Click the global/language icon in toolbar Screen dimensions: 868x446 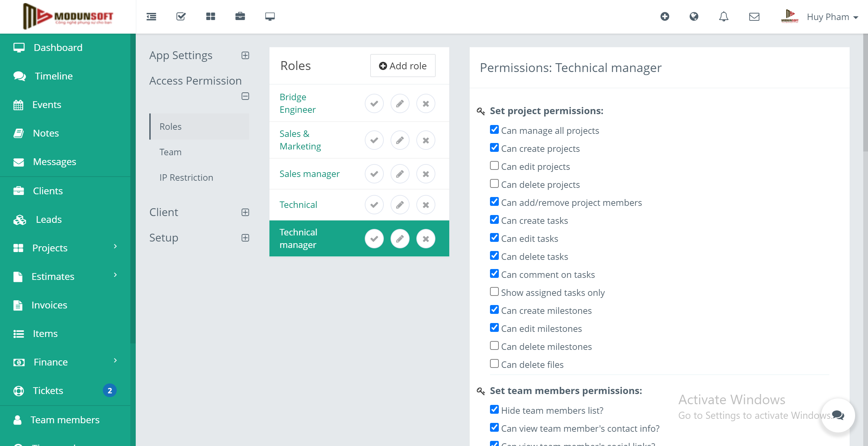pyautogui.click(x=694, y=16)
